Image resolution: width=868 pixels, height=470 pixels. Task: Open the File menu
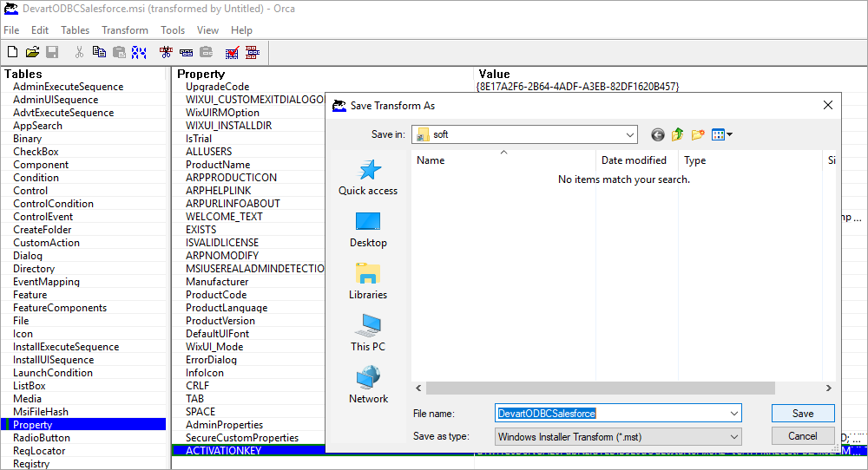11,29
